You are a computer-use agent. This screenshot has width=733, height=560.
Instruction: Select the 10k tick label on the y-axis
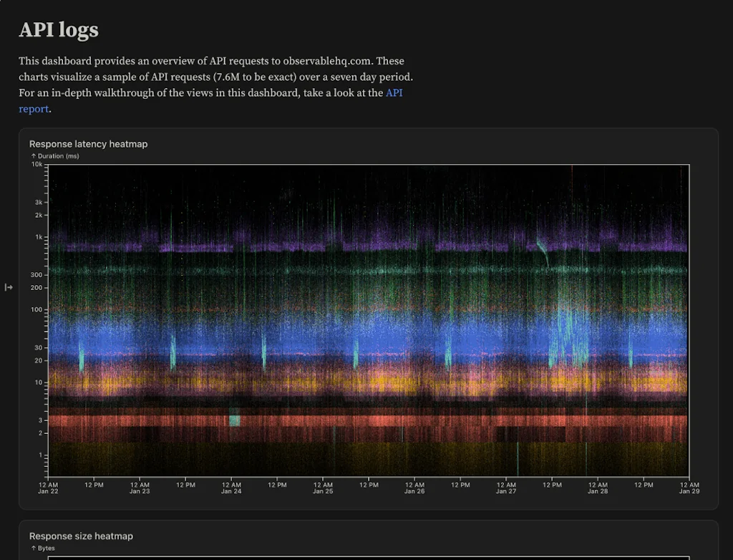[37, 165]
